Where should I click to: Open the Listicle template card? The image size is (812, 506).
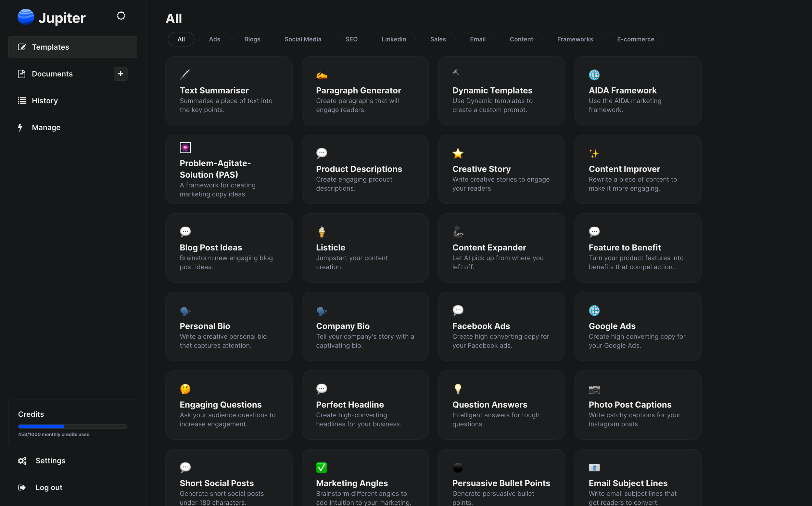pyautogui.click(x=365, y=248)
